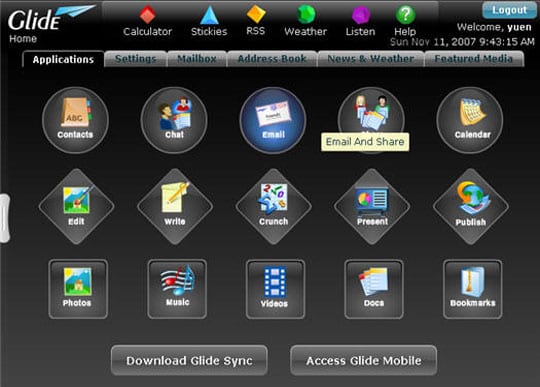The image size is (540, 387).
Task: Open the Photos folder
Action: tap(78, 289)
